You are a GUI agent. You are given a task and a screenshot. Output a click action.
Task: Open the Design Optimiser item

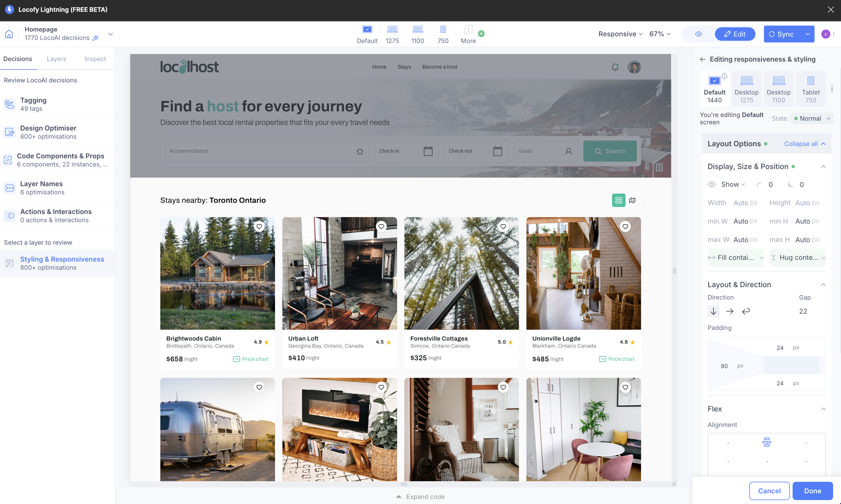pos(57,132)
